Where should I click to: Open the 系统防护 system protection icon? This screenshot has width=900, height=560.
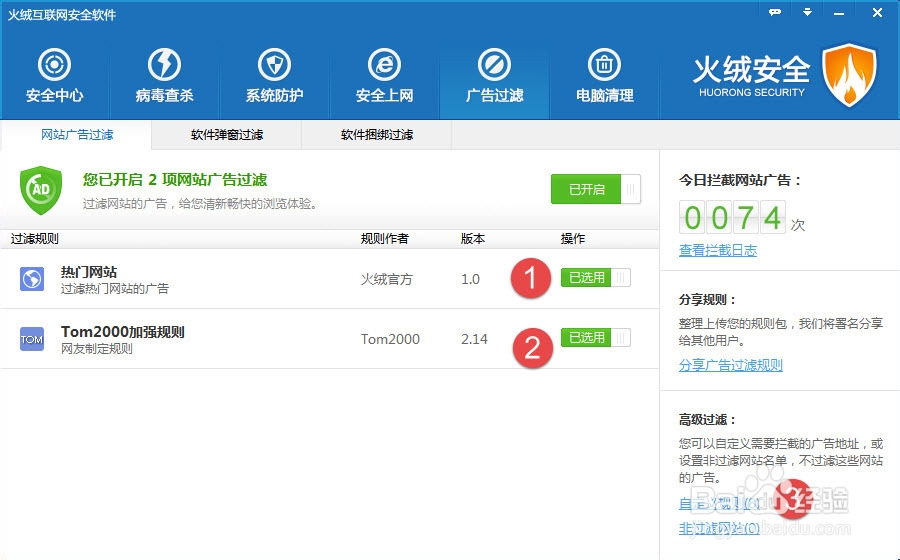[x=274, y=64]
